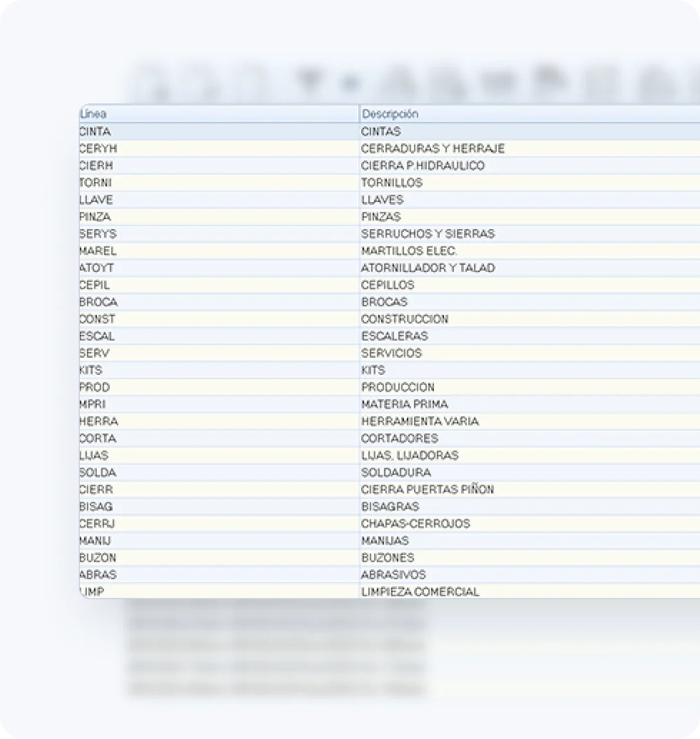Click the CHAPAS-CERROJOS description
Image resolution: width=700 pixels, height=739 pixels.
(x=416, y=523)
